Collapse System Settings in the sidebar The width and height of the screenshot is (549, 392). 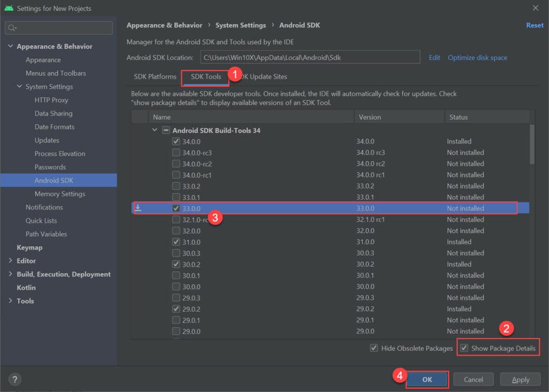[19, 86]
